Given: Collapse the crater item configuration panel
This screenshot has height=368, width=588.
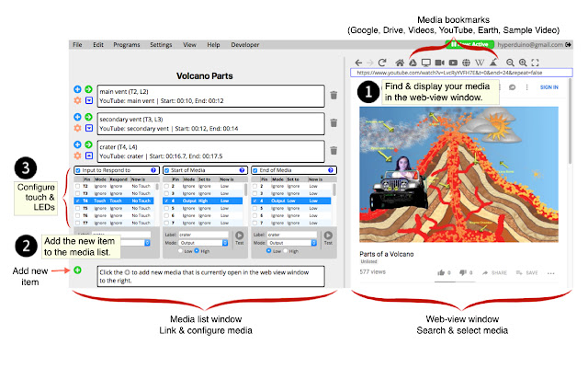Looking at the screenshot, I should click(88, 155).
